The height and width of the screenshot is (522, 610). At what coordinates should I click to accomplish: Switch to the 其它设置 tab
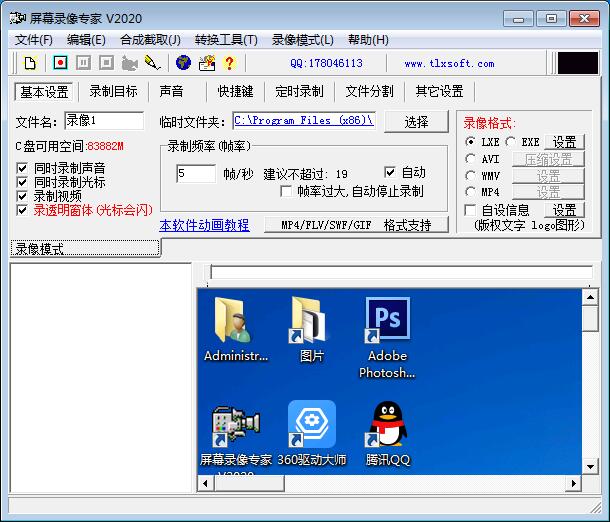coord(440,92)
